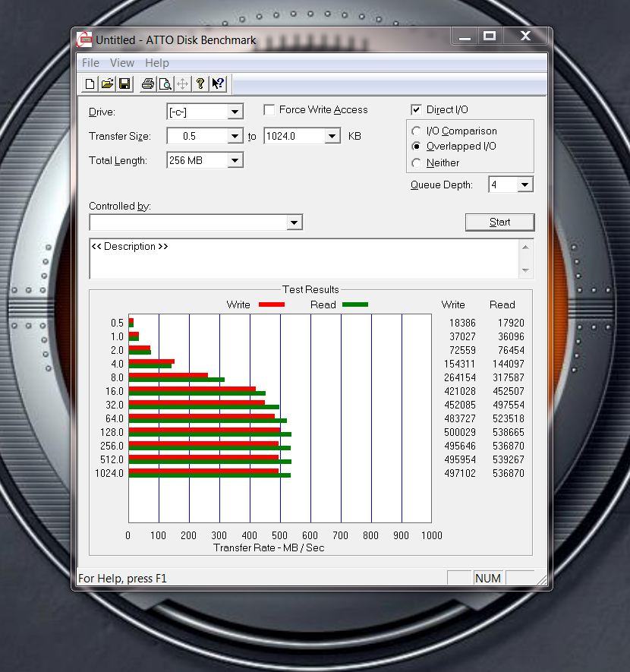The height and width of the screenshot is (672, 630).
Task: Click the 64.0 row label in chart
Action: (115, 418)
